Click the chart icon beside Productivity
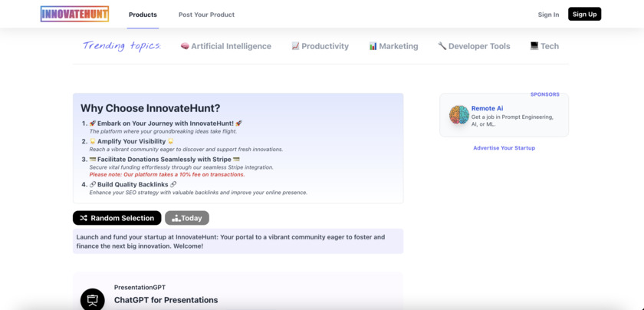 (295, 46)
